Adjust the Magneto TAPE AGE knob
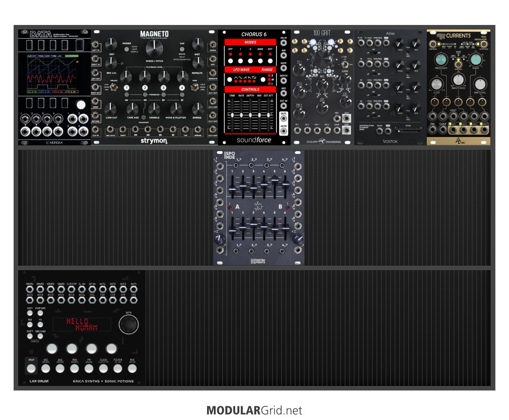This screenshot has width=509, height=420. pos(133,109)
